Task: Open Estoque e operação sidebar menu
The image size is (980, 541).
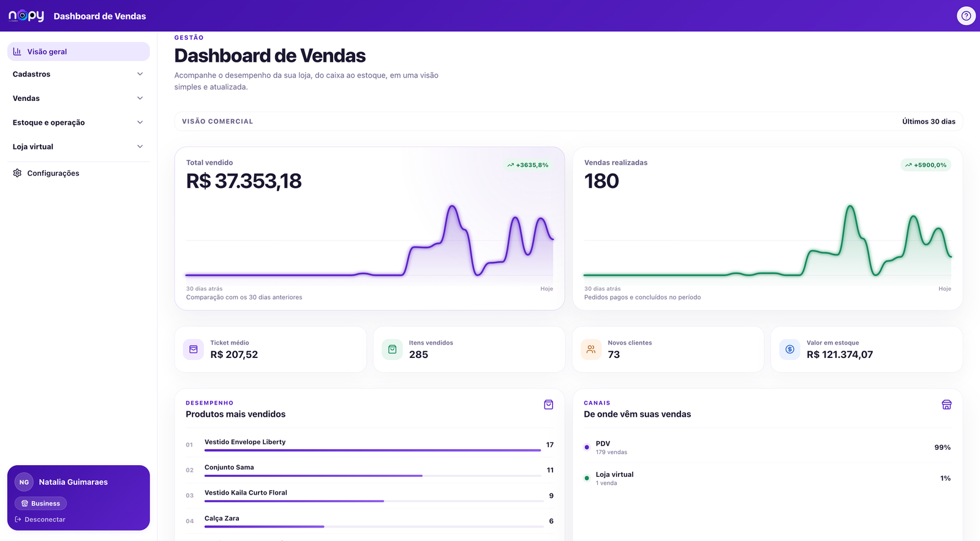Action: 78,122
